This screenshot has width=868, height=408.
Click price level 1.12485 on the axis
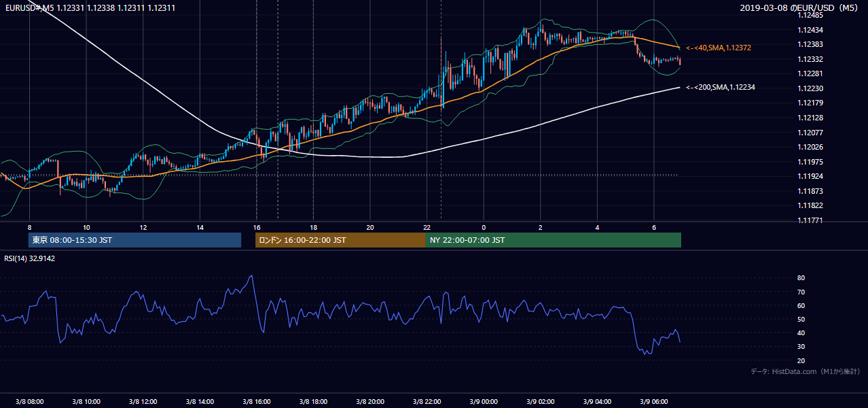click(x=811, y=15)
